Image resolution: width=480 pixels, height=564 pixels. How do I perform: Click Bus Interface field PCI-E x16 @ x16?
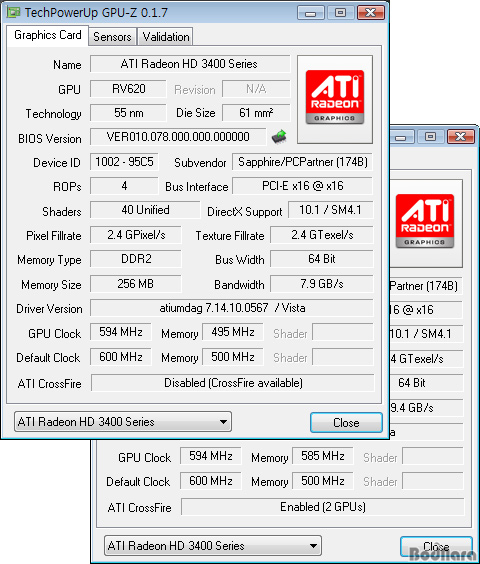[x=302, y=186]
